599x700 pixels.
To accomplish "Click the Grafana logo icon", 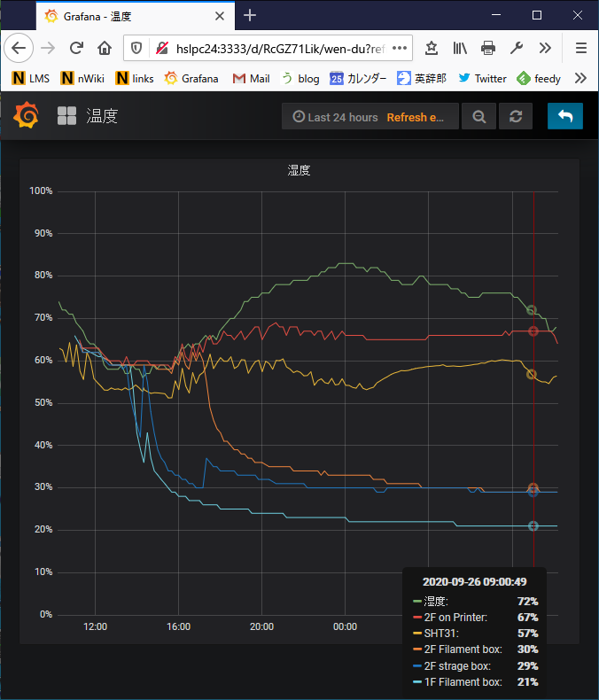I will tap(27, 116).
